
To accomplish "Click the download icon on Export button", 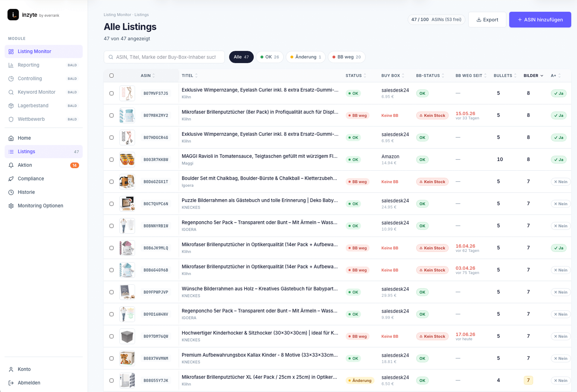I will pos(479,20).
